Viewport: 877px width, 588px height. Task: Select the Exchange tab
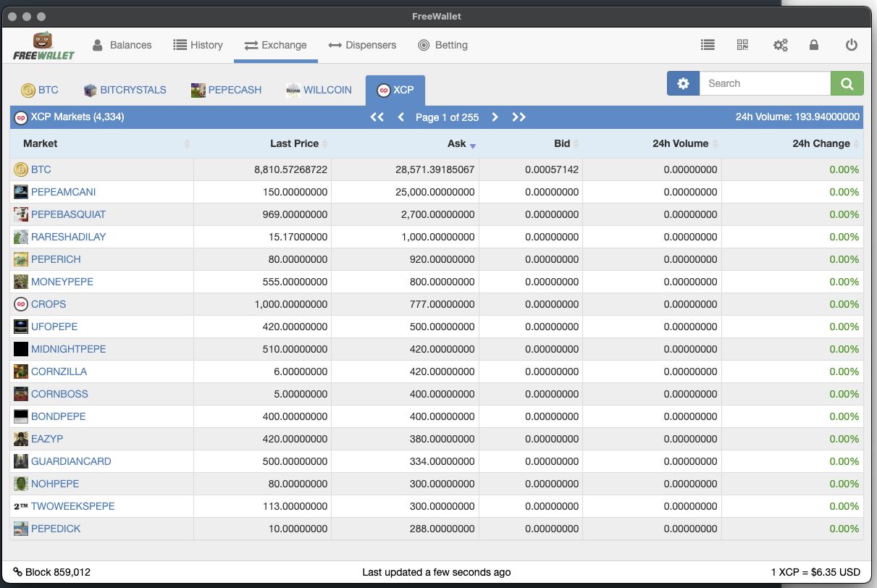[276, 45]
